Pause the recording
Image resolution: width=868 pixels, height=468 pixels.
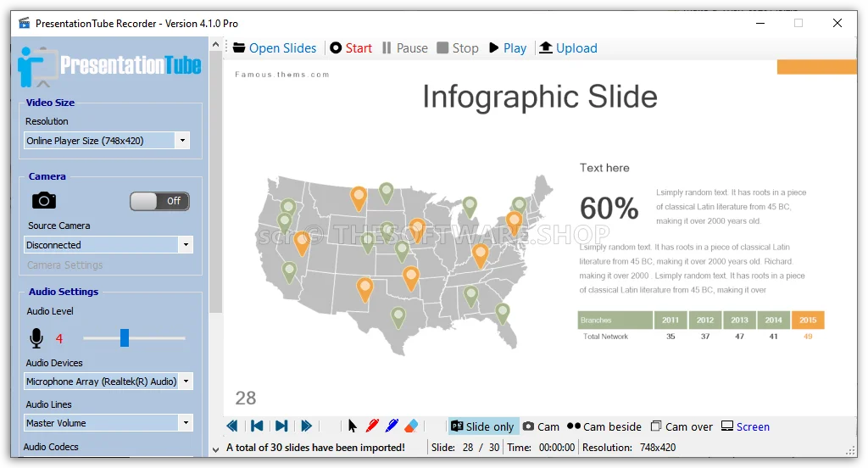click(x=404, y=48)
